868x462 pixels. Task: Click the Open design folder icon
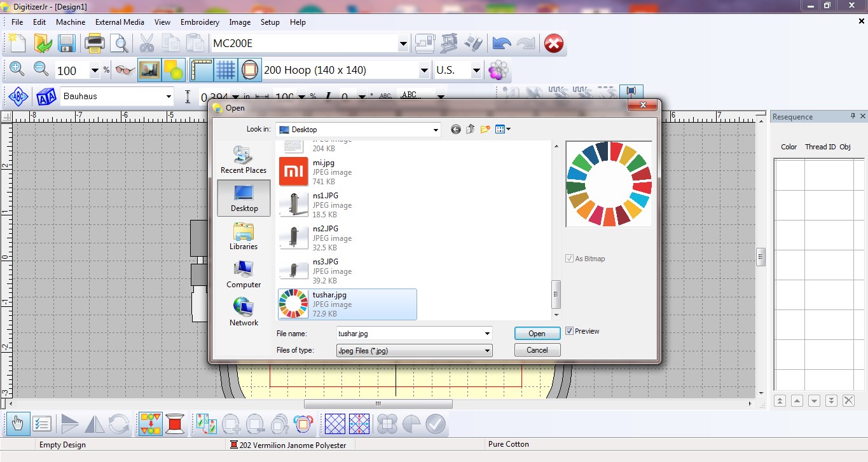pyautogui.click(x=43, y=43)
